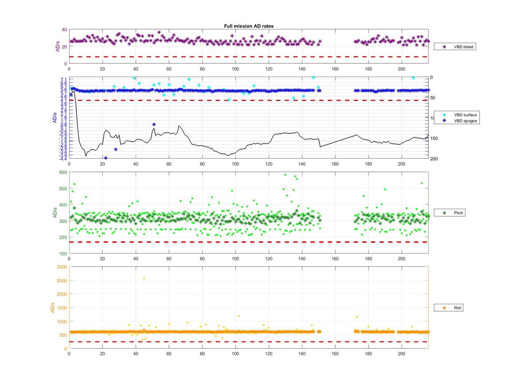
Task: Click the green '400' y-axis tick label
Action: [63, 205]
